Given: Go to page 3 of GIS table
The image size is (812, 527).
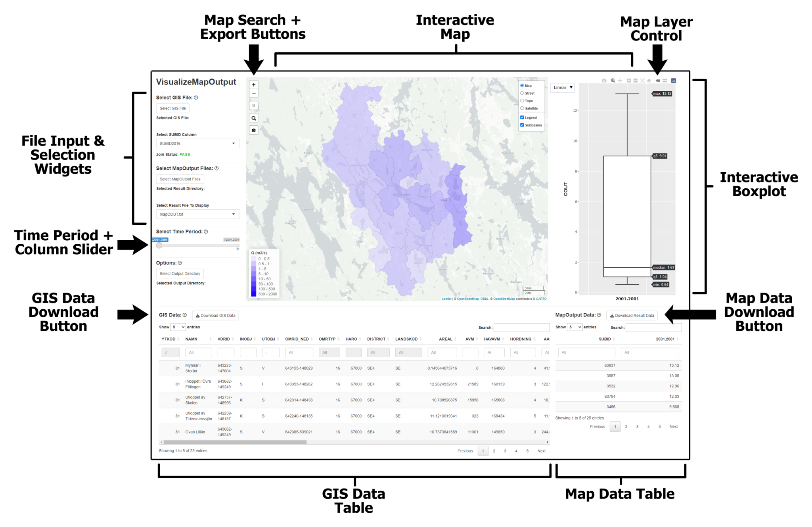Looking at the screenshot, I should click(x=505, y=451).
